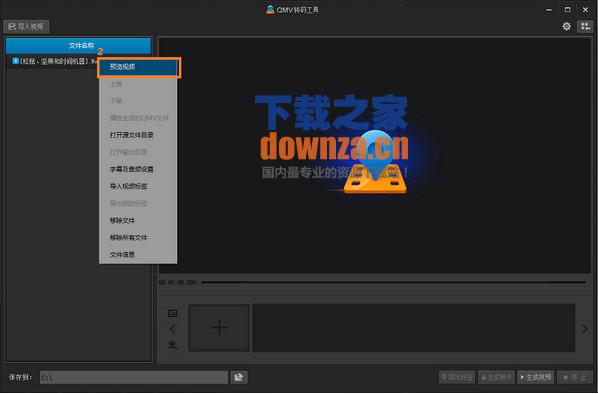The width and height of the screenshot is (598, 394).
Task: Click the layout view icon beside the gear
Action: (x=585, y=26)
